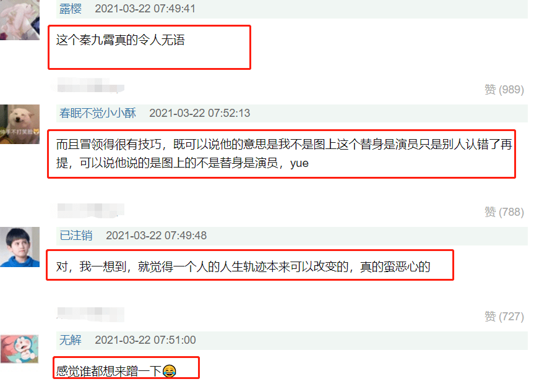Click timestamp 2021-03-22 07:52:13

(x=200, y=113)
